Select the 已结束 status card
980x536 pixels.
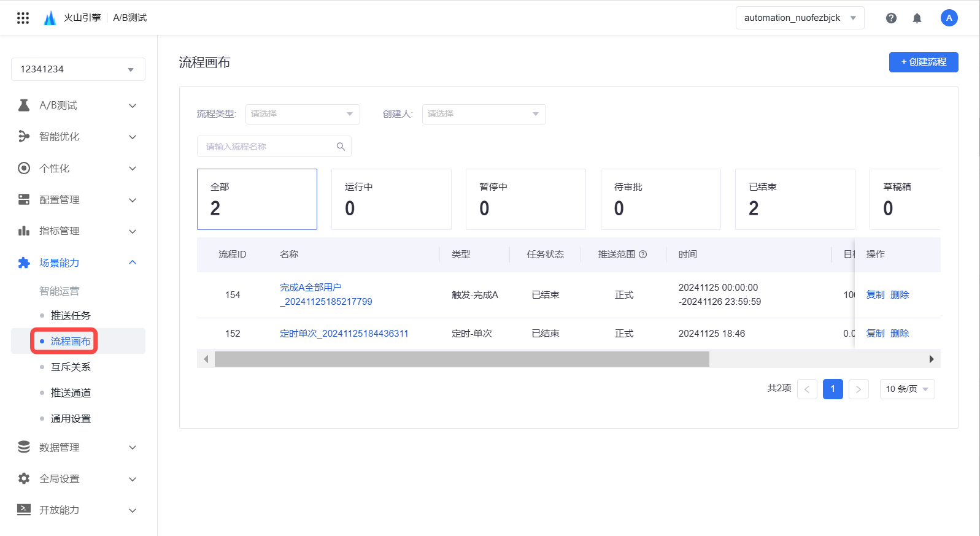(x=795, y=199)
